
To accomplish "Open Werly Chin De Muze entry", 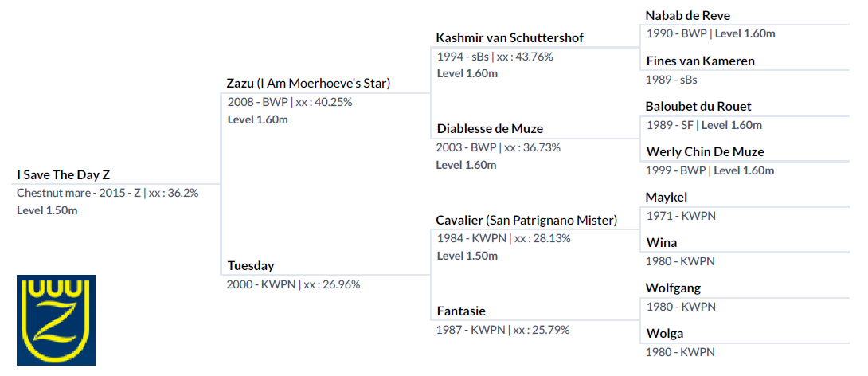I will 705,151.
